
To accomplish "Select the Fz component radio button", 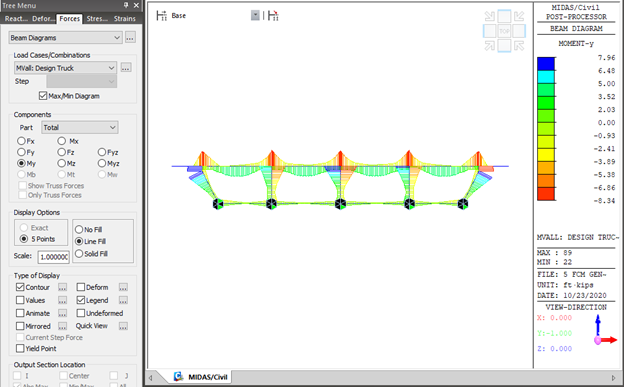I will (x=61, y=152).
